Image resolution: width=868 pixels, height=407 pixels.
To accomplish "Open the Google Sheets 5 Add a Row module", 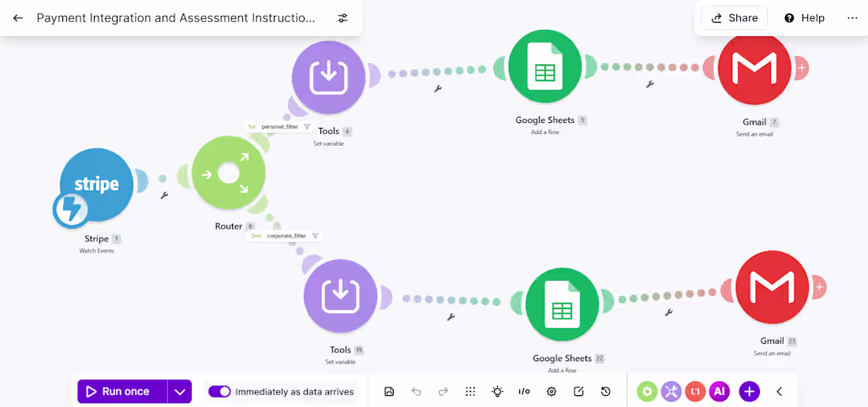I will (545, 65).
